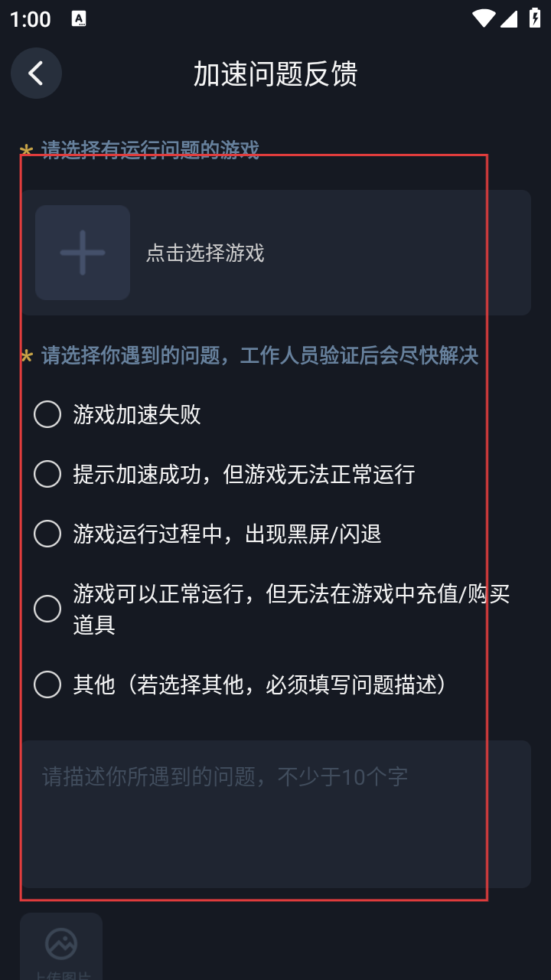Select the 游戏加速失败 radio option

(47, 415)
